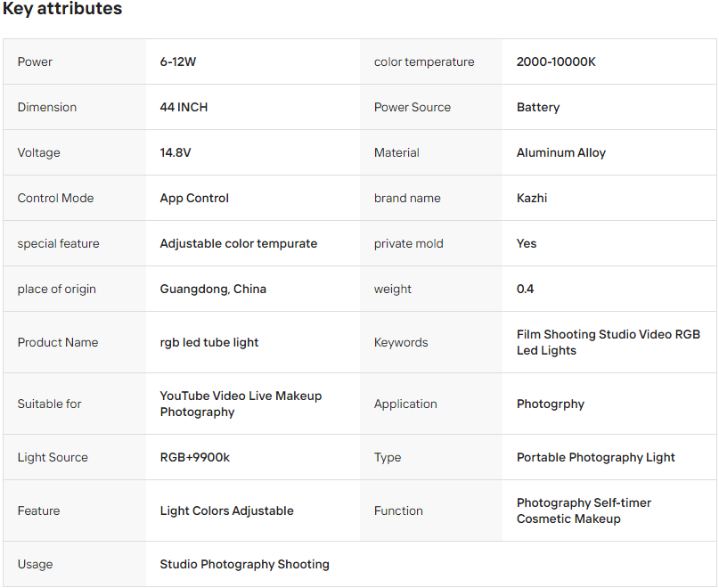Image resolution: width=719 pixels, height=588 pixels.
Task: Select the 6-12W power value
Action: click(177, 61)
